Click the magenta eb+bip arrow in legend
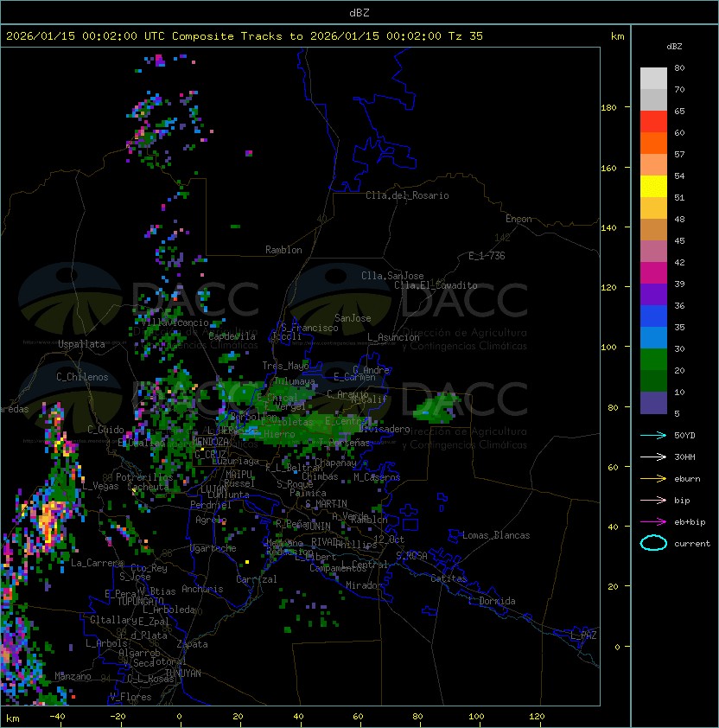 click(x=653, y=522)
